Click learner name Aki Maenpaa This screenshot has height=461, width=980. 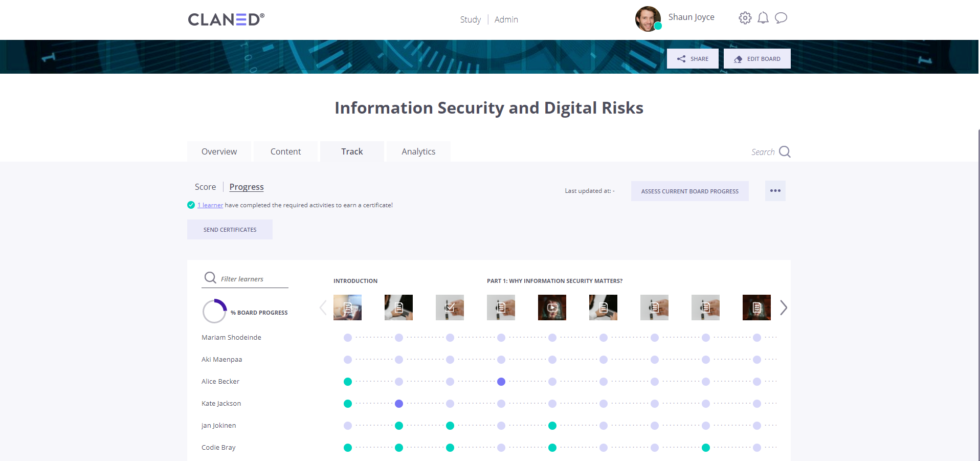click(x=221, y=359)
